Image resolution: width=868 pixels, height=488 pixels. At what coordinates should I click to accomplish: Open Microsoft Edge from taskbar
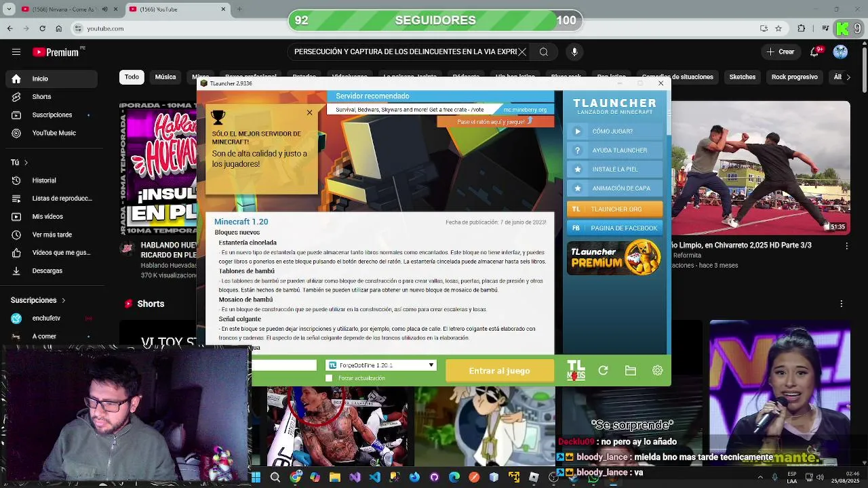pyautogui.click(x=454, y=477)
